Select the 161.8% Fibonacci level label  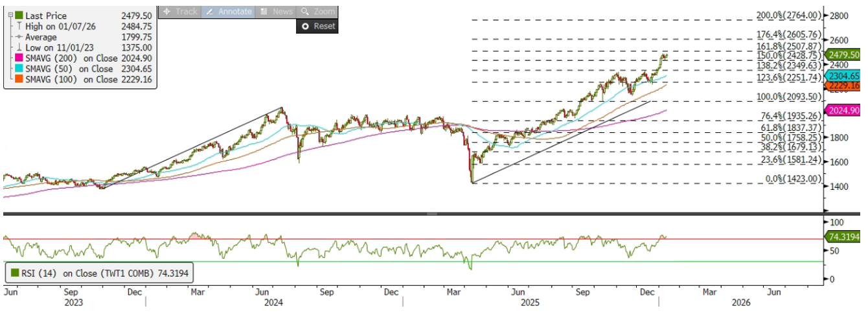pos(788,47)
